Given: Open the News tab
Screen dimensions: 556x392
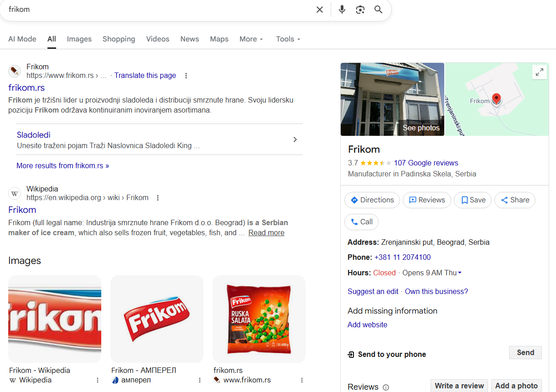Looking at the screenshot, I should [190, 39].
